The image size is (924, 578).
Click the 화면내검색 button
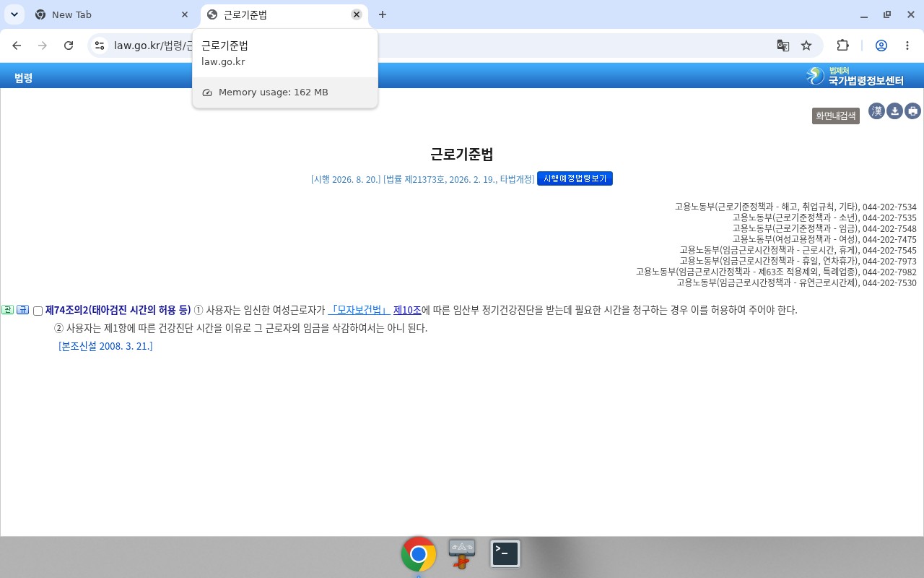(x=836, y=116)
